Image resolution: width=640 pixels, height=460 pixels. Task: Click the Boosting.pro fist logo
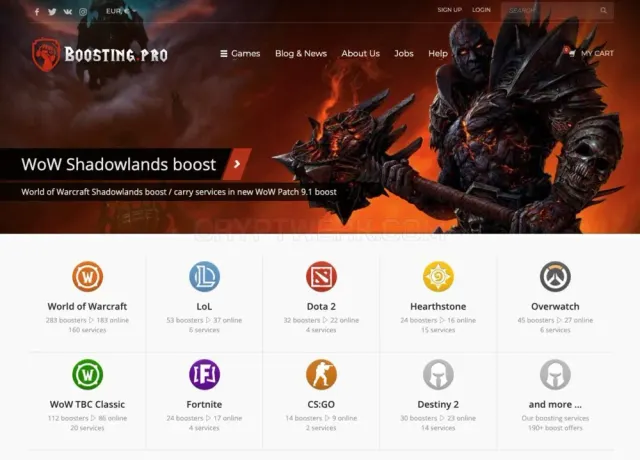pos(46,54)
